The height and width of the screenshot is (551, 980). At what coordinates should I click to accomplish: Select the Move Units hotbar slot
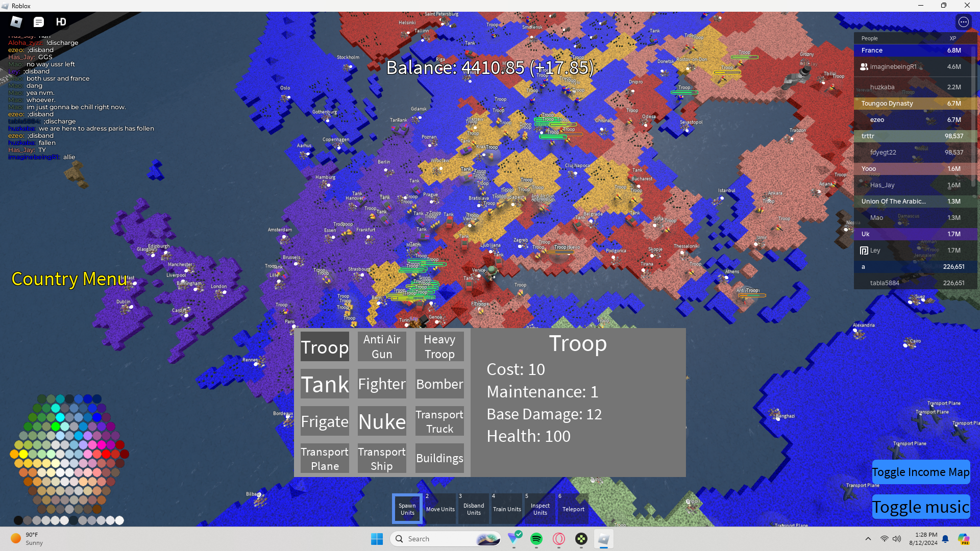click(x=440, y=509)
